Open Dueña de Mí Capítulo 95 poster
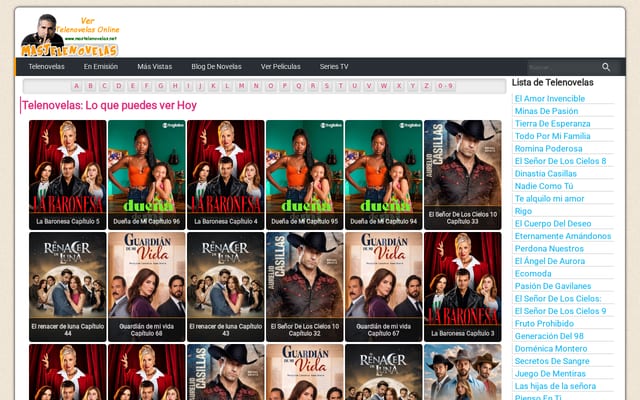This screenshot has width=640, height=400. point(304,175)
